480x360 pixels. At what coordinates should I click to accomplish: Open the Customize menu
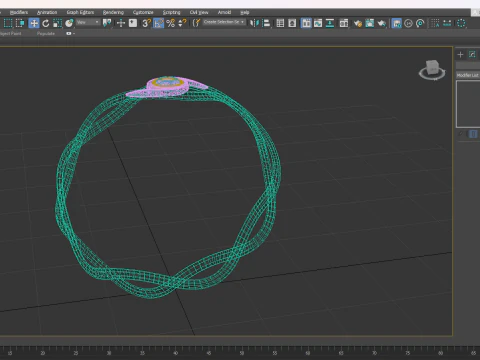pyautogui.click(x=143, y=12)
